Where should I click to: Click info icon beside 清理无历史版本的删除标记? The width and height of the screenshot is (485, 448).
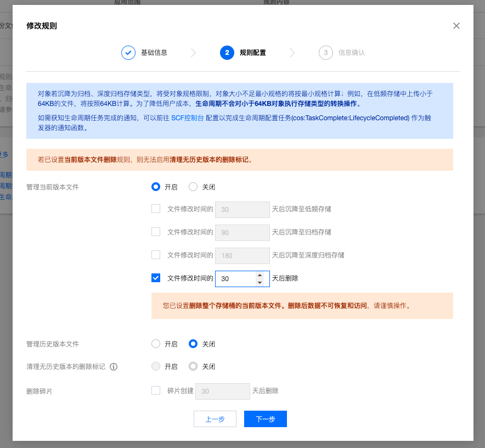click(114, 366)
